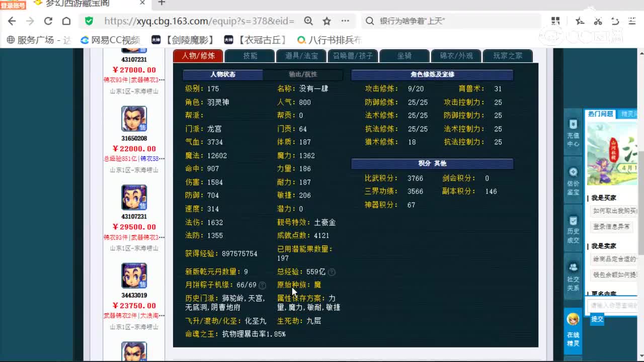
Task: Switch to the 召唤兽/孩子 tab
Action: pos(353,56)
